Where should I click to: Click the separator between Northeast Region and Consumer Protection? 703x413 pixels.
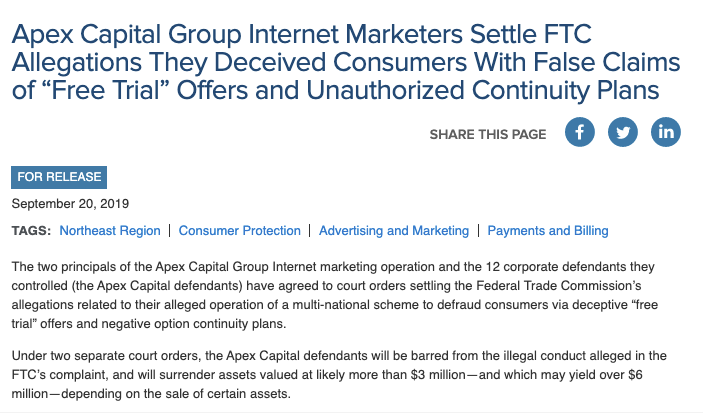click(x=170, y=231)
